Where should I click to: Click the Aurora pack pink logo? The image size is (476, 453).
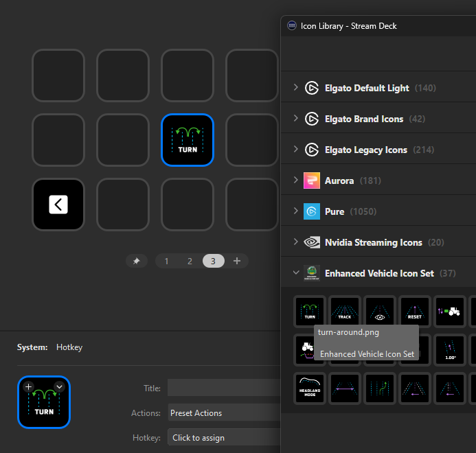312,181
